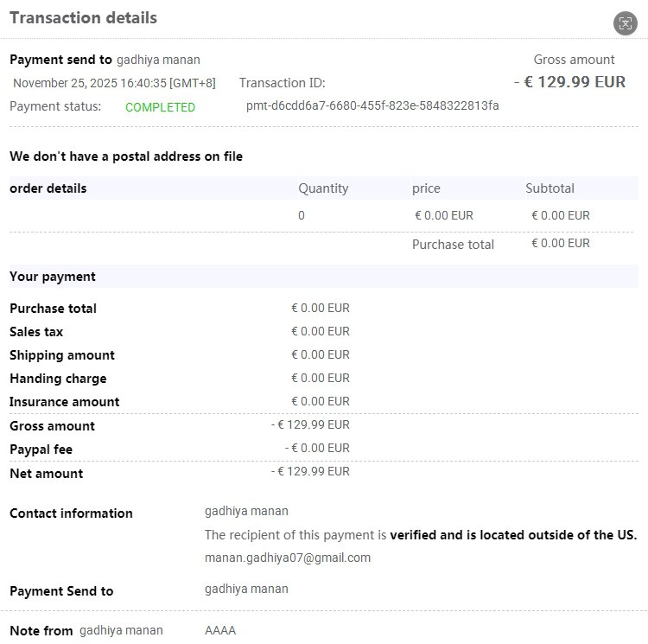Viewport: 648px width, 644px height.
Task: Click the Paypal fee row label
Action: click(x=41, y=450)
